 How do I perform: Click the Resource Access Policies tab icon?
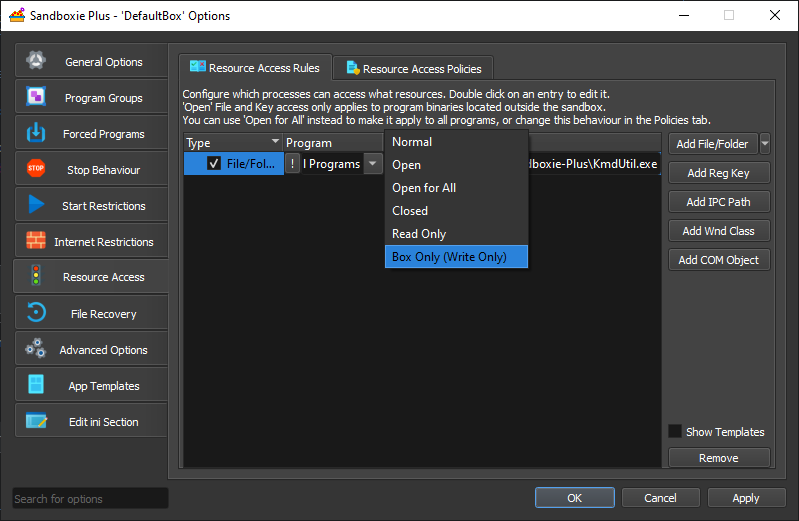353,68
